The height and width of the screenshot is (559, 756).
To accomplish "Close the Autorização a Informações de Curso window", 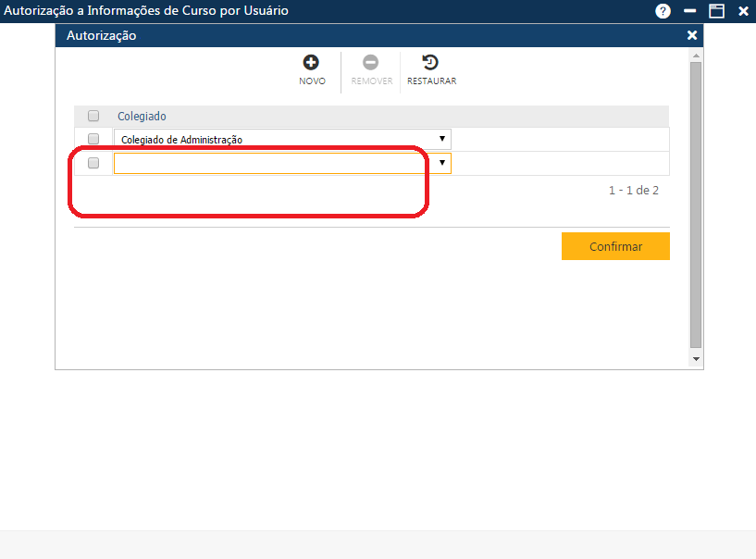I will 743,11.
